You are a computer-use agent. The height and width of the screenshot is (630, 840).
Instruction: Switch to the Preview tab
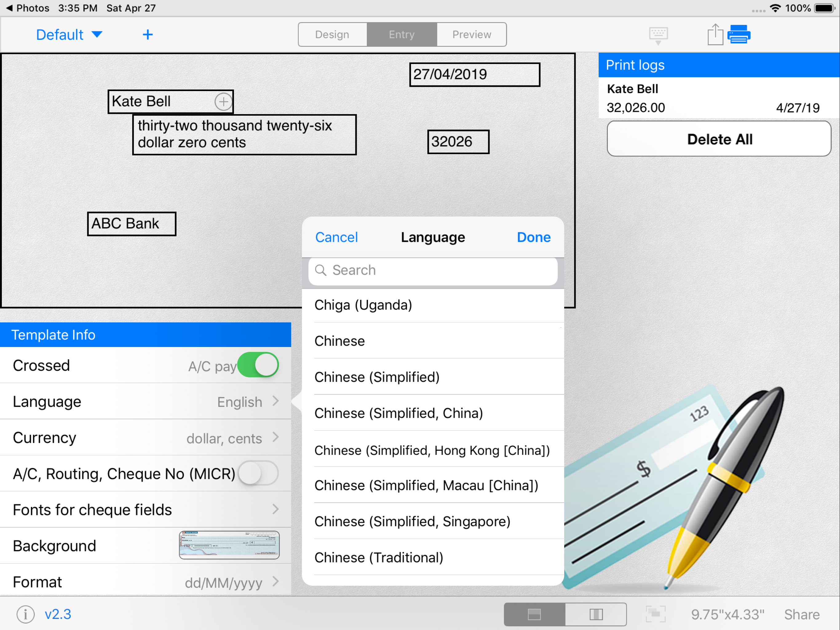[472, 34]
